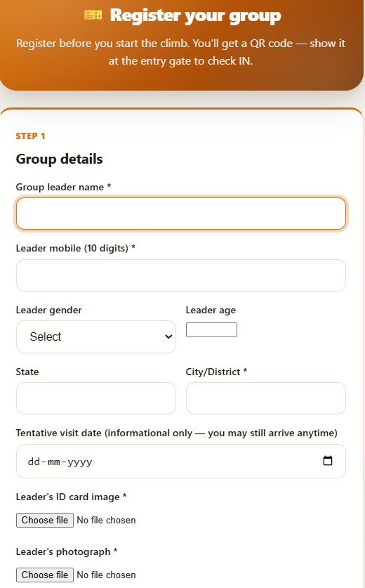The height and width of the screenshot is (588, 365).
Task: Select the dd segment of visit date
Action: point(34,462)
